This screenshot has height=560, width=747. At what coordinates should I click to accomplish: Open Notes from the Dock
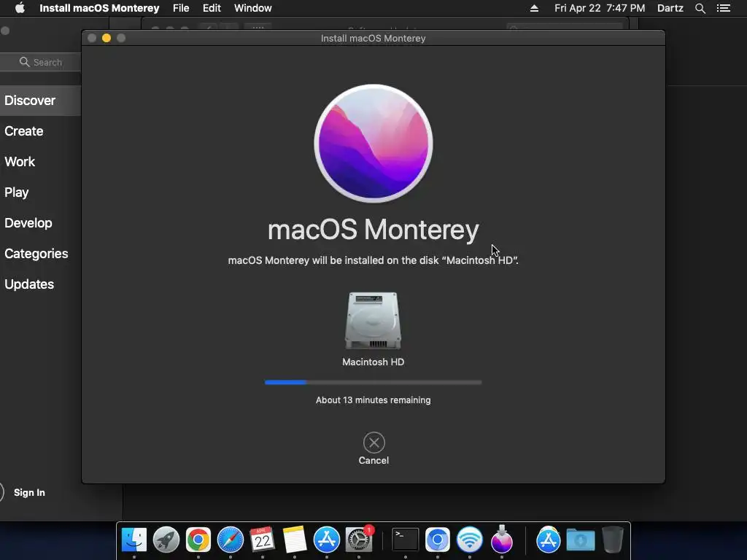(x=295, y=540)
